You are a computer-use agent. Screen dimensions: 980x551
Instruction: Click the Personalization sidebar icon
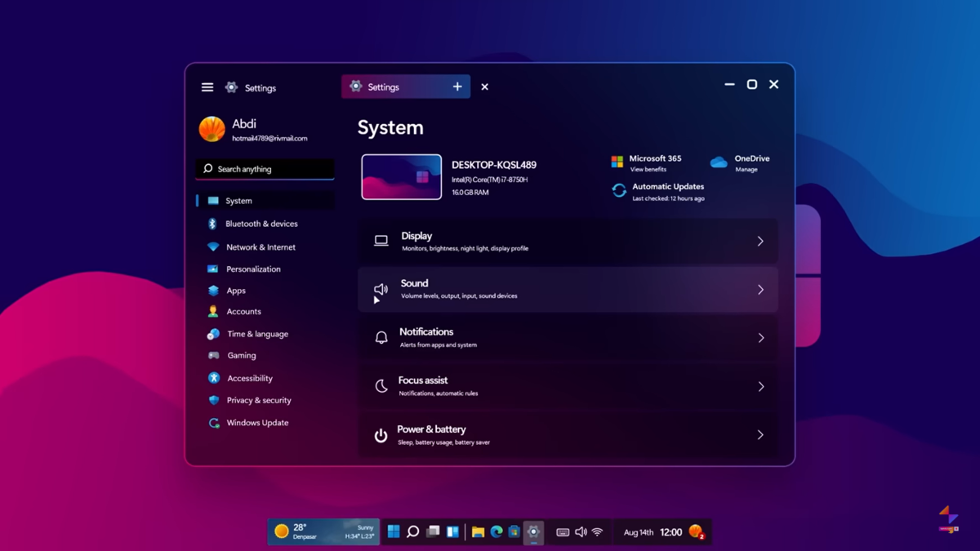tap(212, 269)
